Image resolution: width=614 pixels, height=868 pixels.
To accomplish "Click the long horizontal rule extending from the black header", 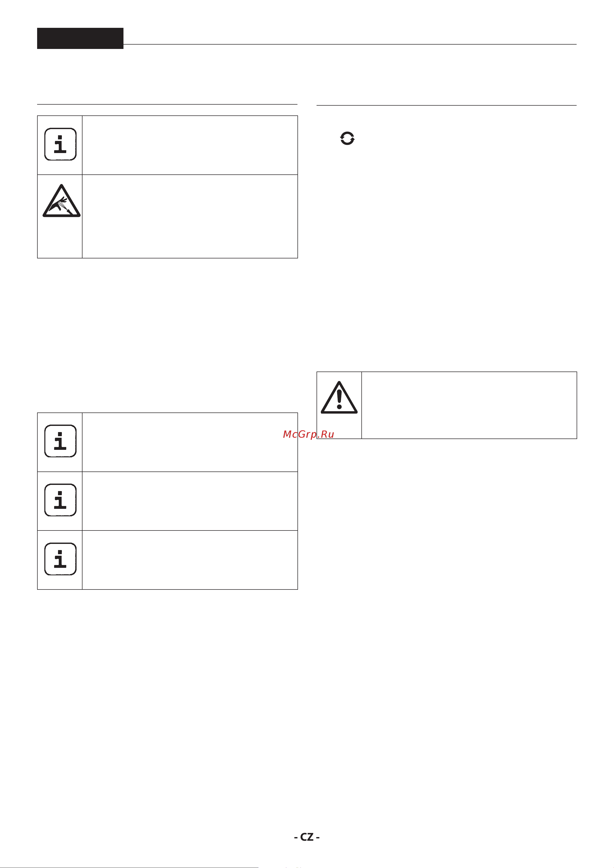I will [350, 44].
